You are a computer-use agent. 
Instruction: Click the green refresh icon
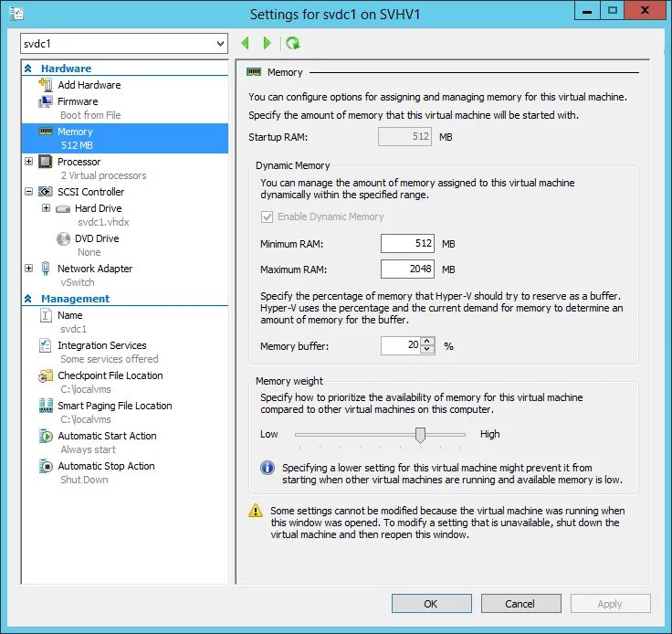click(x=293, y=43)
